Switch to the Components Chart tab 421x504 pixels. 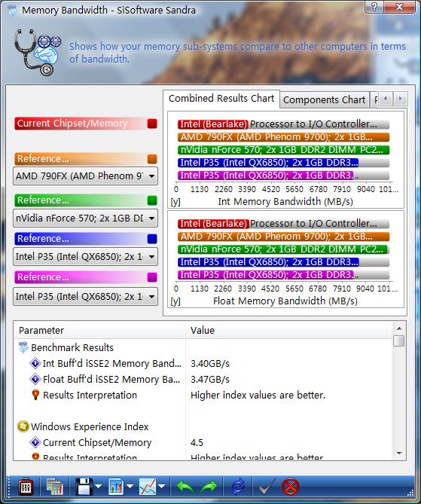[325, 100]
